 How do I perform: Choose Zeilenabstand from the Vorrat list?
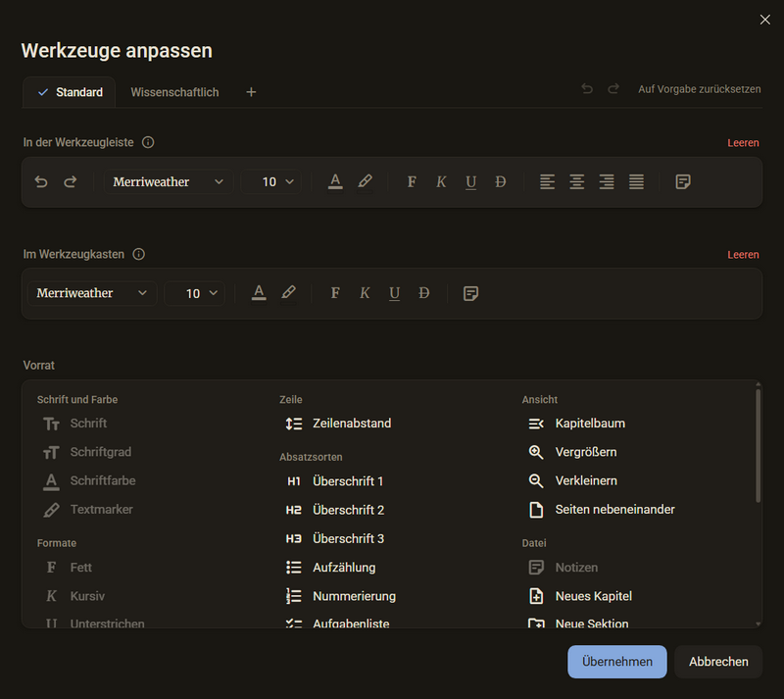(338, 424)
